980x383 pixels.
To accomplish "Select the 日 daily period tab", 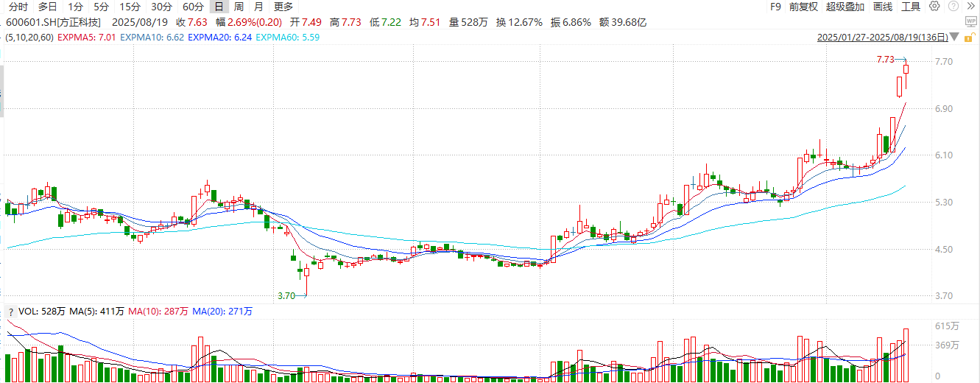I will [x=219, y=7].
